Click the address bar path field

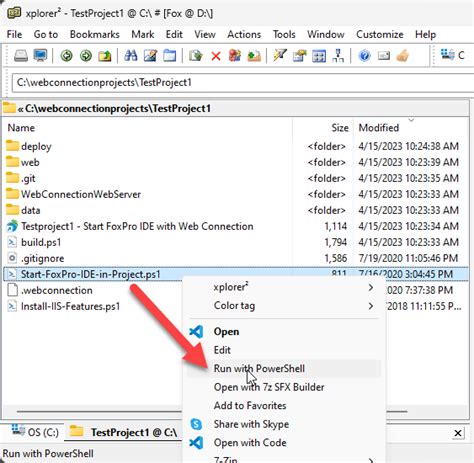pos(243,82)
